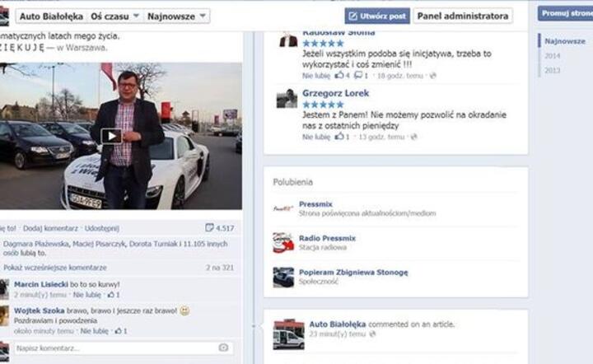Open Dagmara Płażewska's profile link

click(x=36, y=244)
